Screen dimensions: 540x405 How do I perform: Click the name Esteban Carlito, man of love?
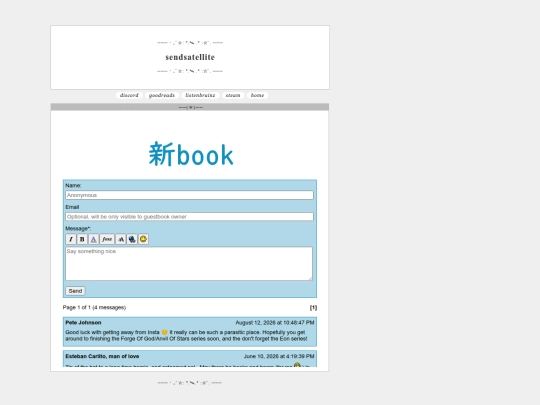102,356
